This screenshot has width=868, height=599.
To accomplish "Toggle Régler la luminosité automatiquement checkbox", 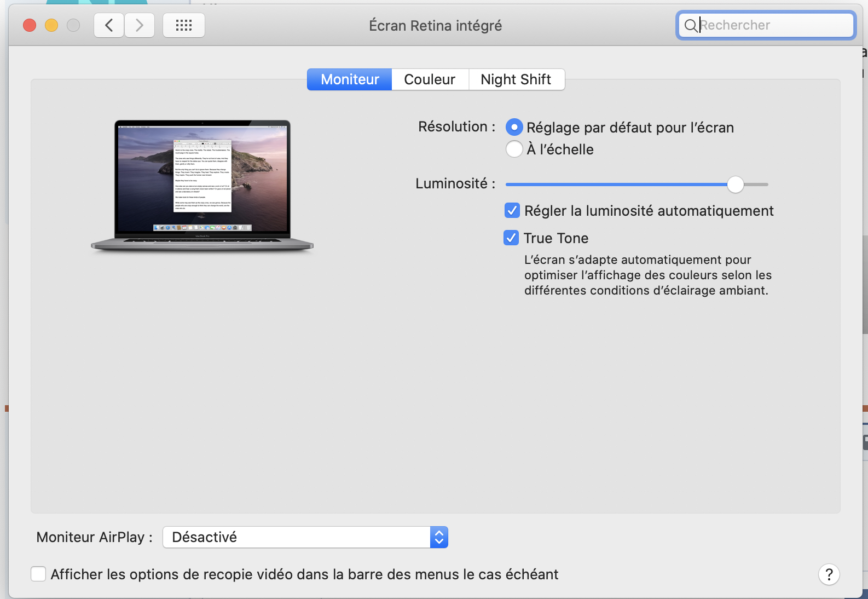I will [512, 210].
